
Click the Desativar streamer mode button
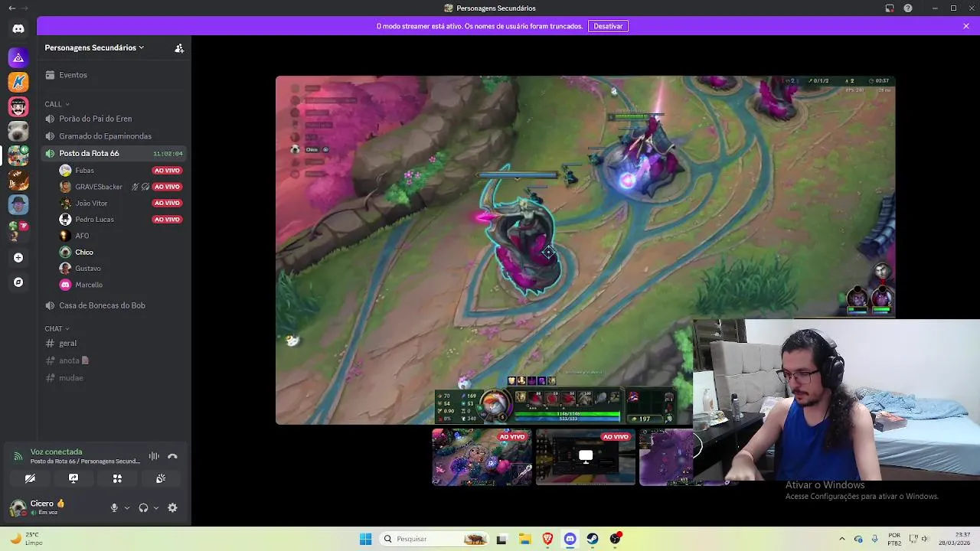[608, 26]
